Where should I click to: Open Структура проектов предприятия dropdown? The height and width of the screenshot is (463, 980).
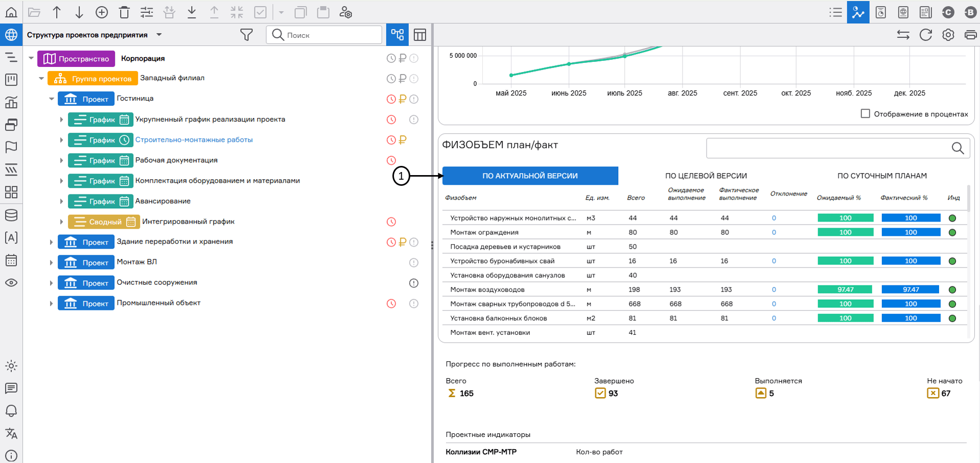coord(159,35)
